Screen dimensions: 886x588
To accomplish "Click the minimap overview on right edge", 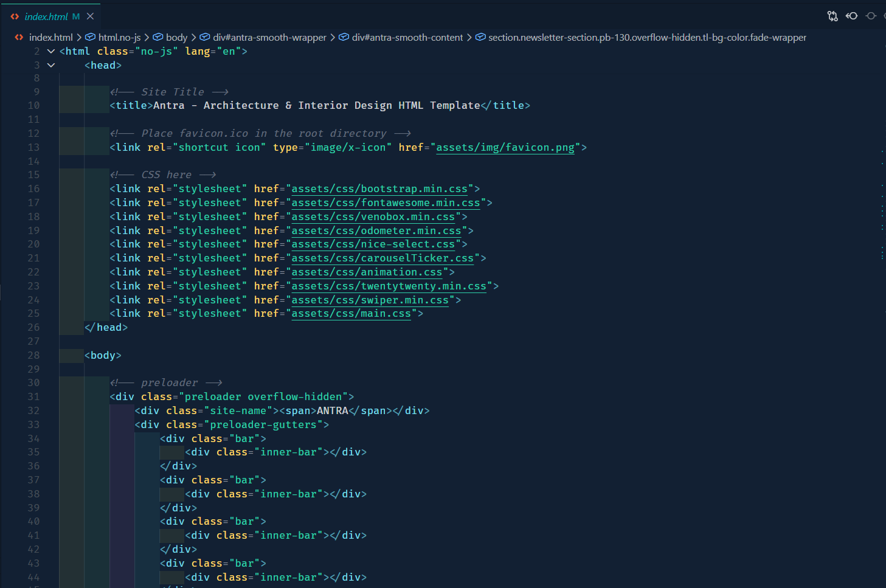I will pyautogui.click(x=882, y=201).
